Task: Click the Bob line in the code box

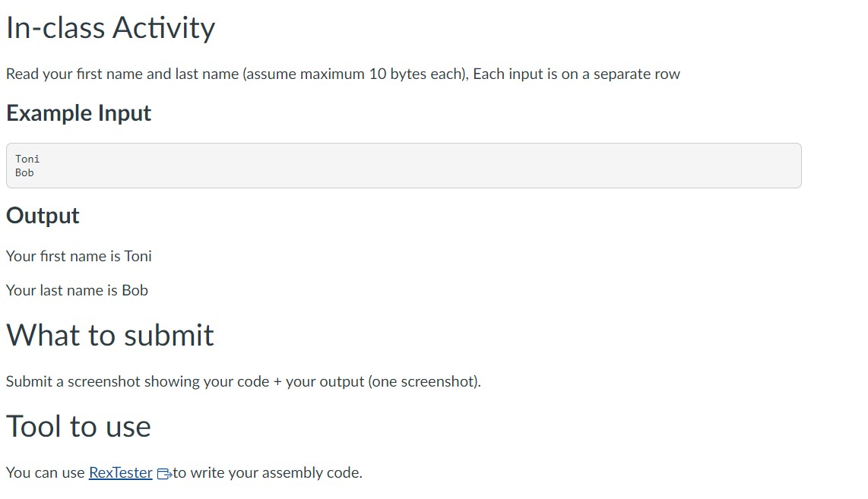Action: pyautogui.click(x=24, y=172)
